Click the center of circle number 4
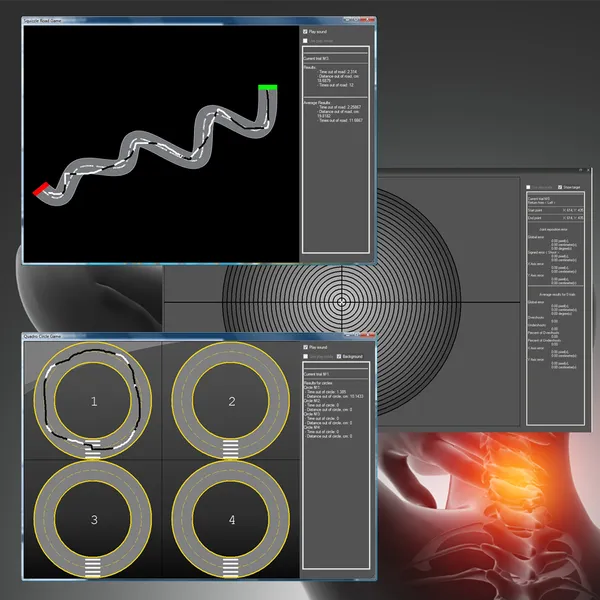Image resolution: width=600 pixels, height=600 pixels. click(232, 520)
